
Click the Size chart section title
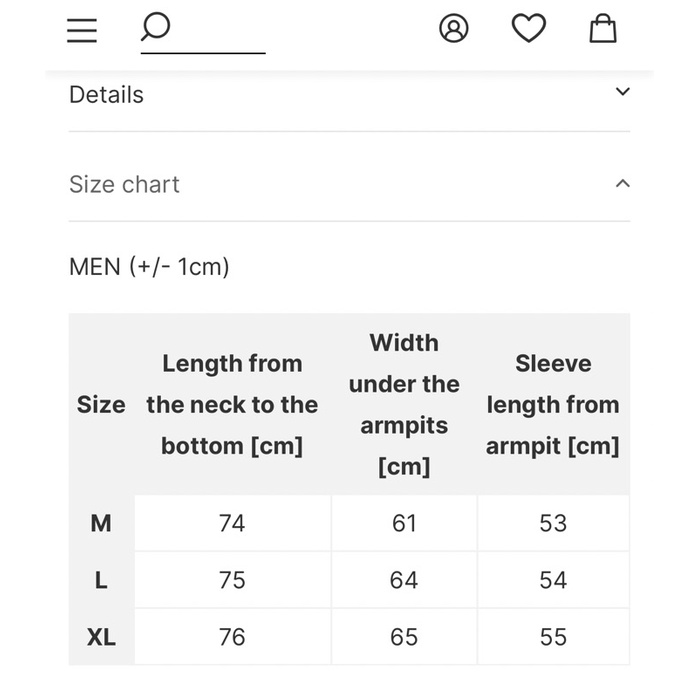(x=124, y=185)
